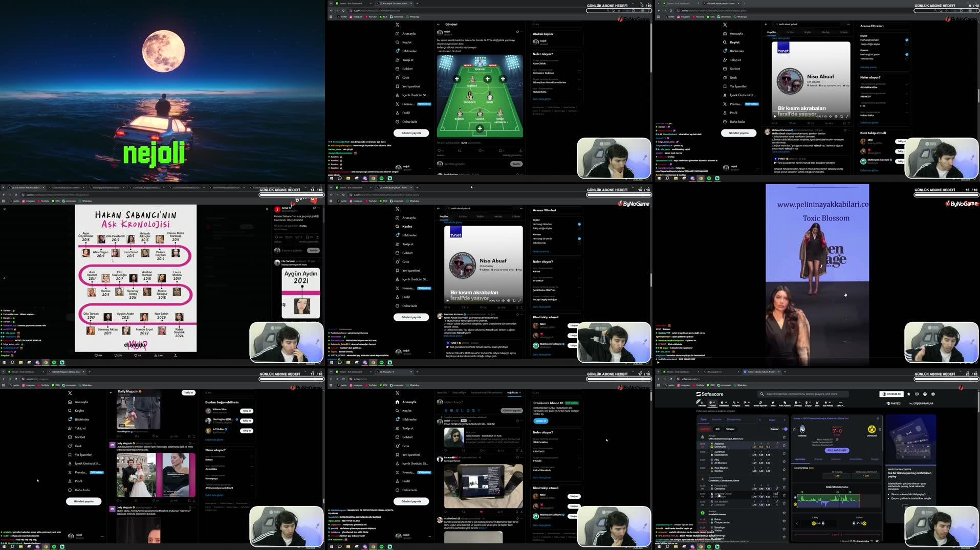Open the nejolidiscı account dropdown

[512, 392]
